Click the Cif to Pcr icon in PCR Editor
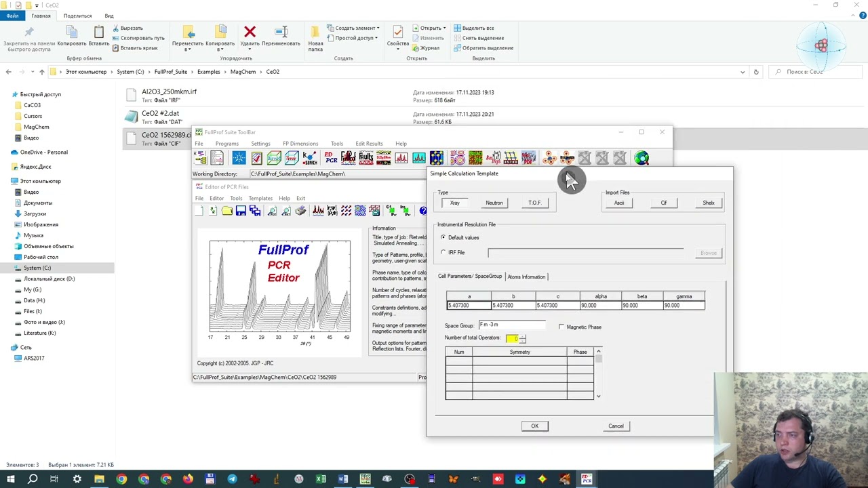This screenshot has width=868, height=488. [392, 211]
